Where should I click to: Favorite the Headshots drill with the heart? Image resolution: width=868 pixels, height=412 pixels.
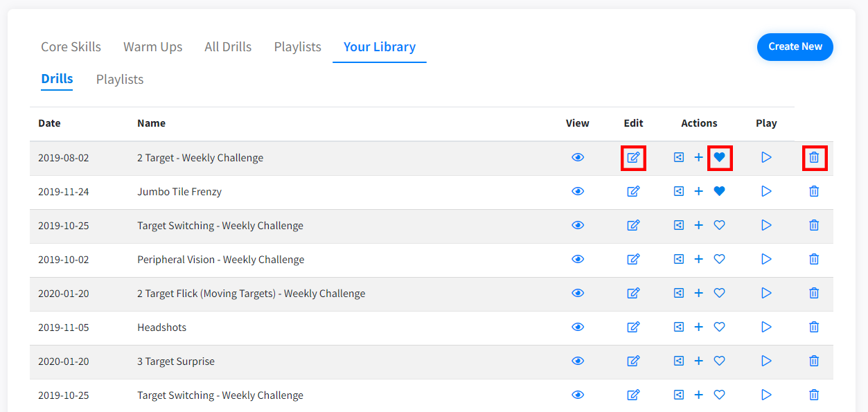coord(719,327)
